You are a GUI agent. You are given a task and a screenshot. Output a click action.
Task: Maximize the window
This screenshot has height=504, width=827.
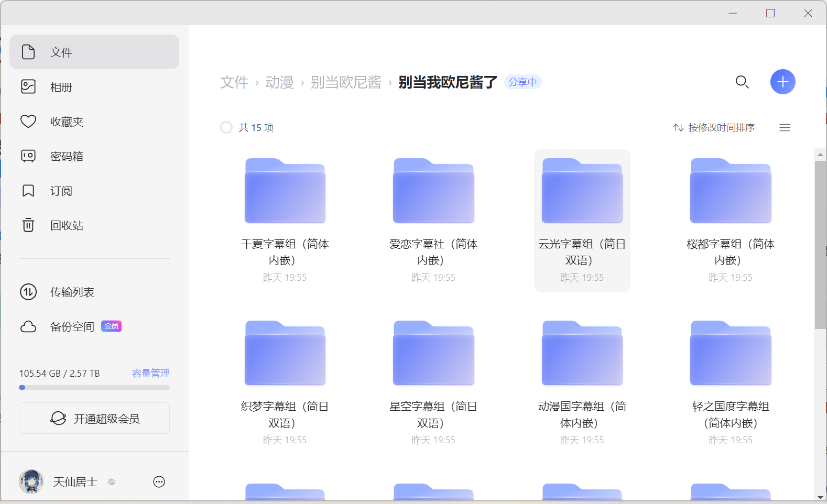[770, 13]
